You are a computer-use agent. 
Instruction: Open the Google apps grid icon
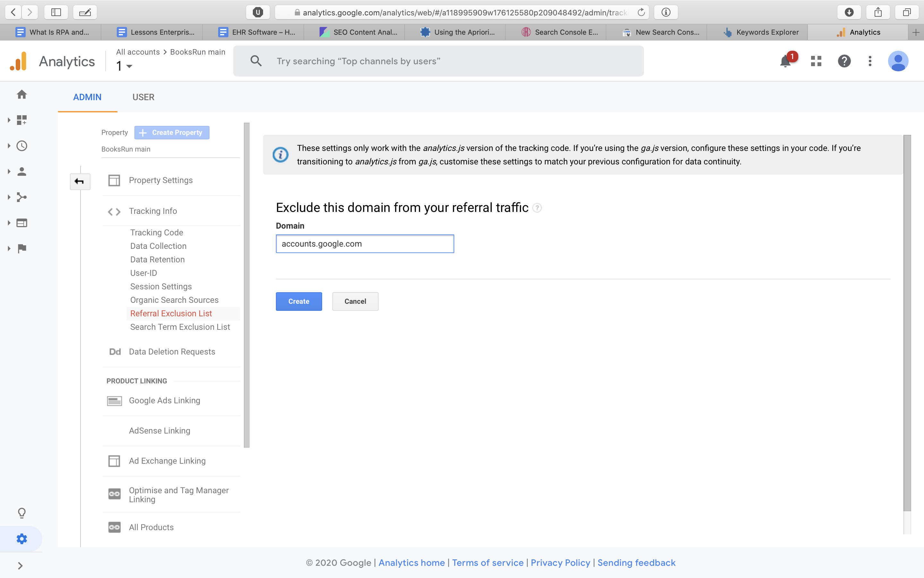816,61
